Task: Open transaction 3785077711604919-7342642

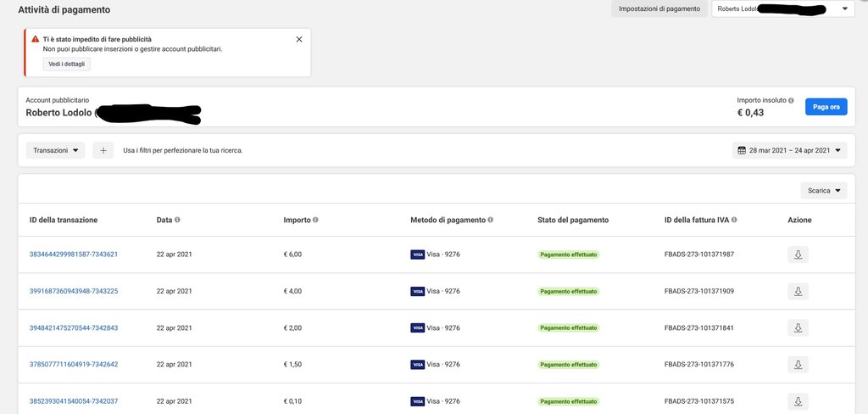Action: click(x=74, y=365)
